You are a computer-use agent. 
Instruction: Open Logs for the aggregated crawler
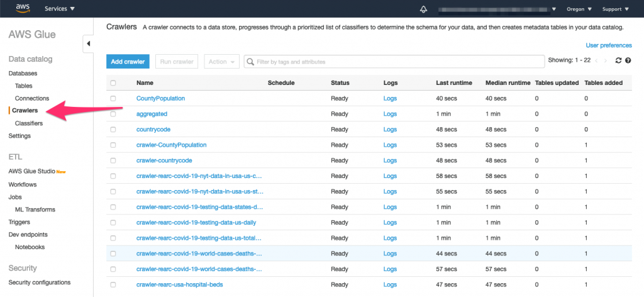coord(390,114)
